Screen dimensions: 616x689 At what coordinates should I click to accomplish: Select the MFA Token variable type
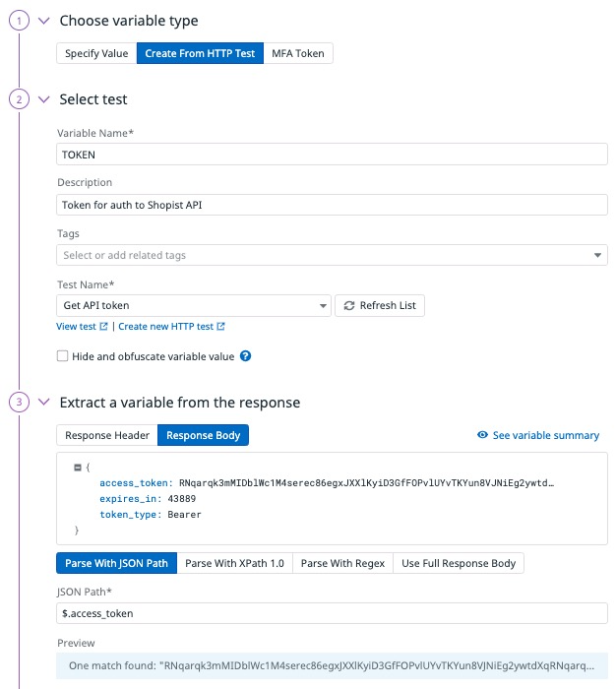pos(298,53)
